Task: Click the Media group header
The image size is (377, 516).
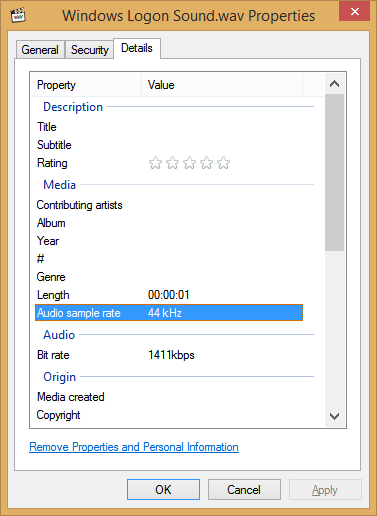Action: point(60,185)
